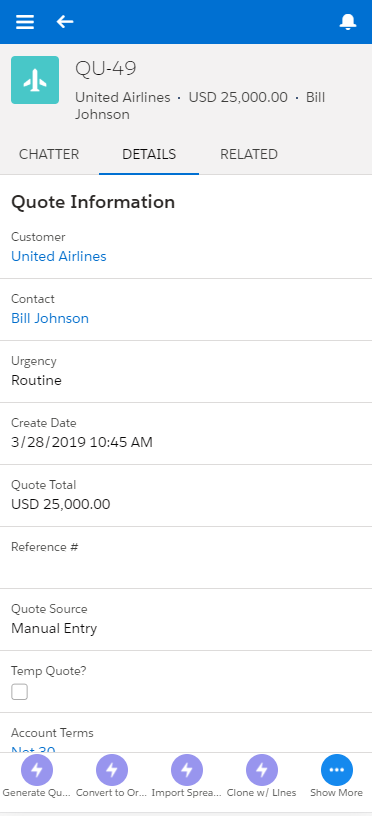Click the Manual Entry quote source value
Viewport: 372px width, 816px height.
(54, 629)
